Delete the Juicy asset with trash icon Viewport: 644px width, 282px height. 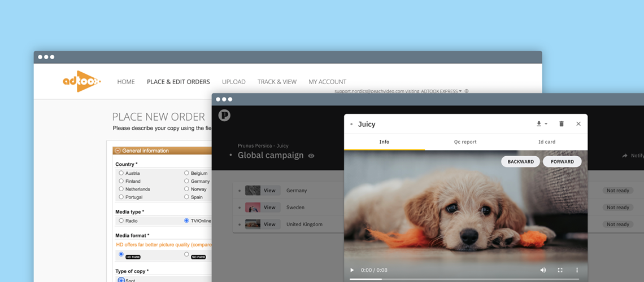(x=561, y=124)
